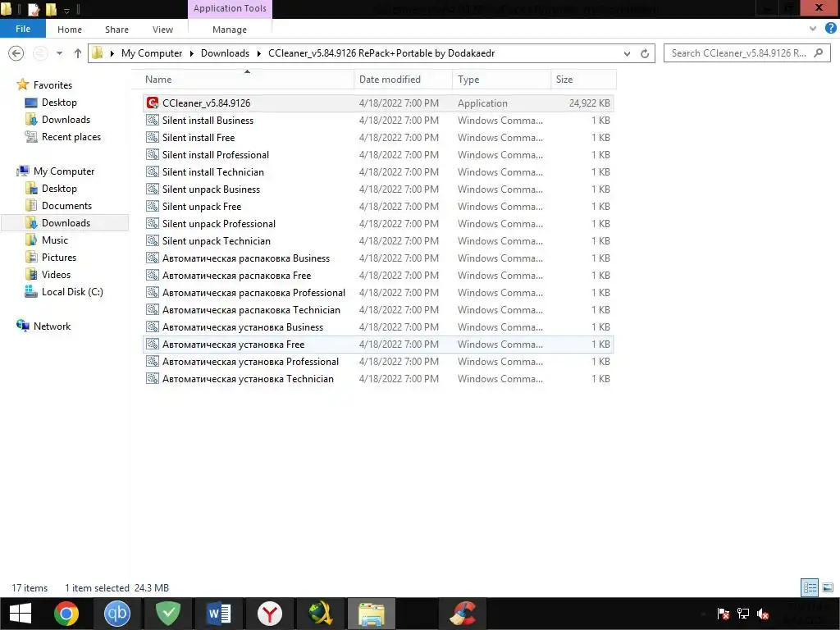Sort by the Type column header
The width and height of the screenshot is (840, 630).
point(502,80)
